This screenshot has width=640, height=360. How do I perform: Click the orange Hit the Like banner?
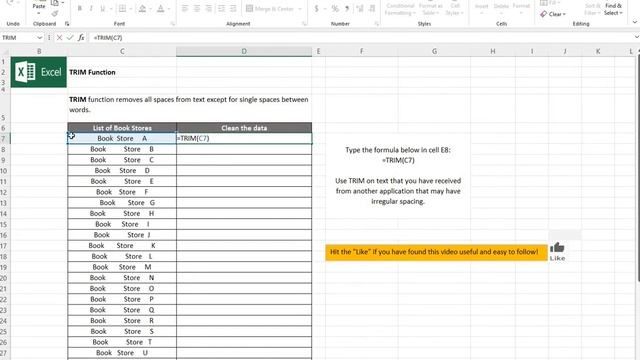click(x=436, y=252)
